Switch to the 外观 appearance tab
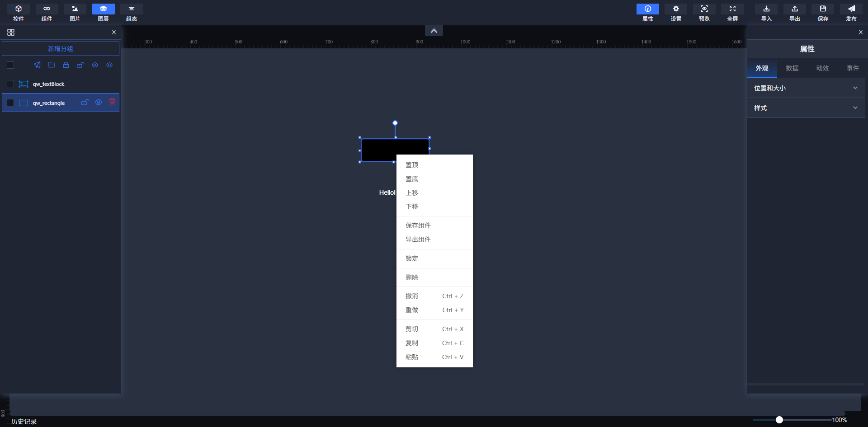Image resolution: width=868 pixels, height=427 pixels. coord(762,68)
